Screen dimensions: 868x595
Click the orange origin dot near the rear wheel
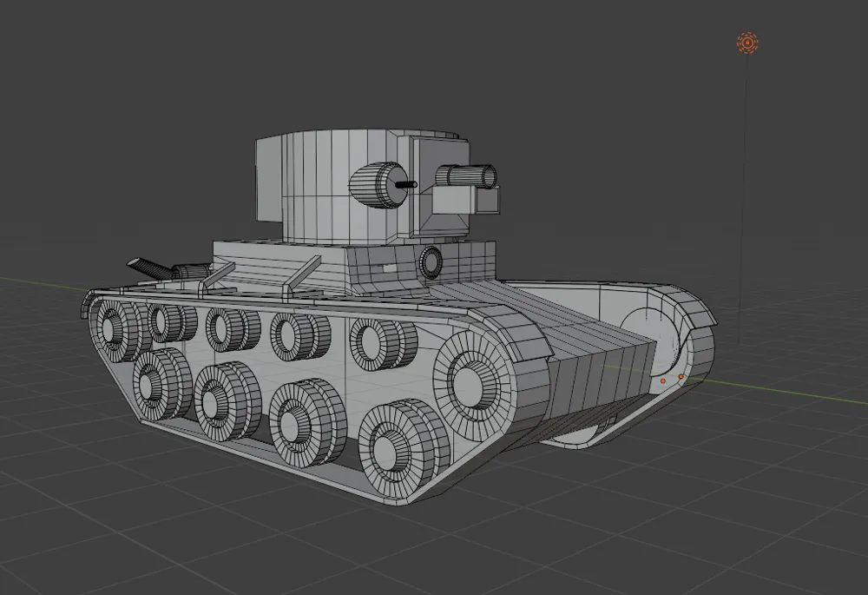pyautogui.click(x=663, y=380)
